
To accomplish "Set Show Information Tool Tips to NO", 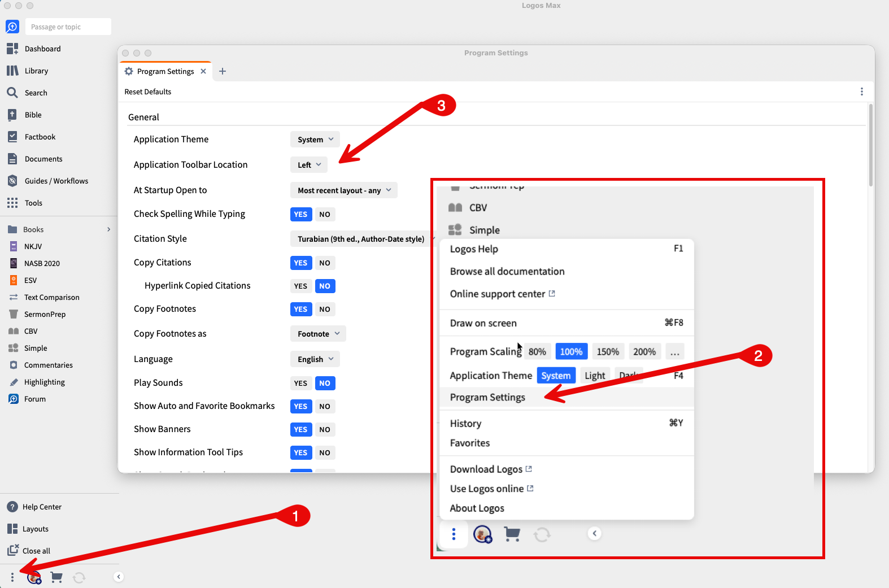I will [325, 452].
